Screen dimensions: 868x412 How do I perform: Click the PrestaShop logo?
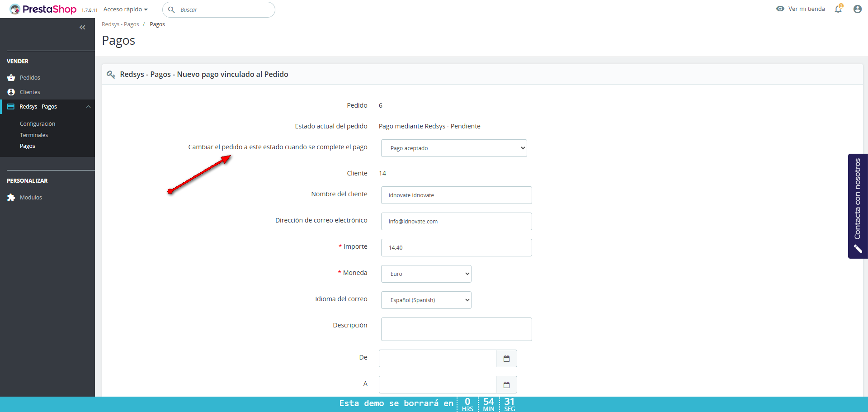(x=43, y=9)
